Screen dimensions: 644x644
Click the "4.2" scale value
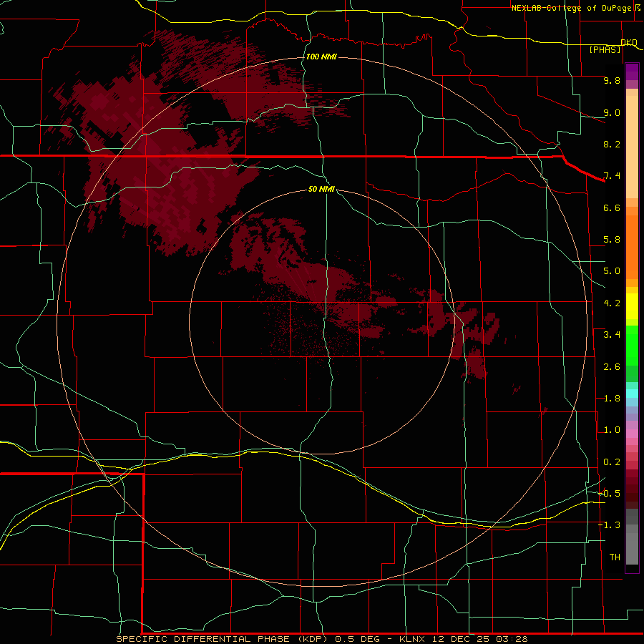pyautogui.click(x=612, y=303)
